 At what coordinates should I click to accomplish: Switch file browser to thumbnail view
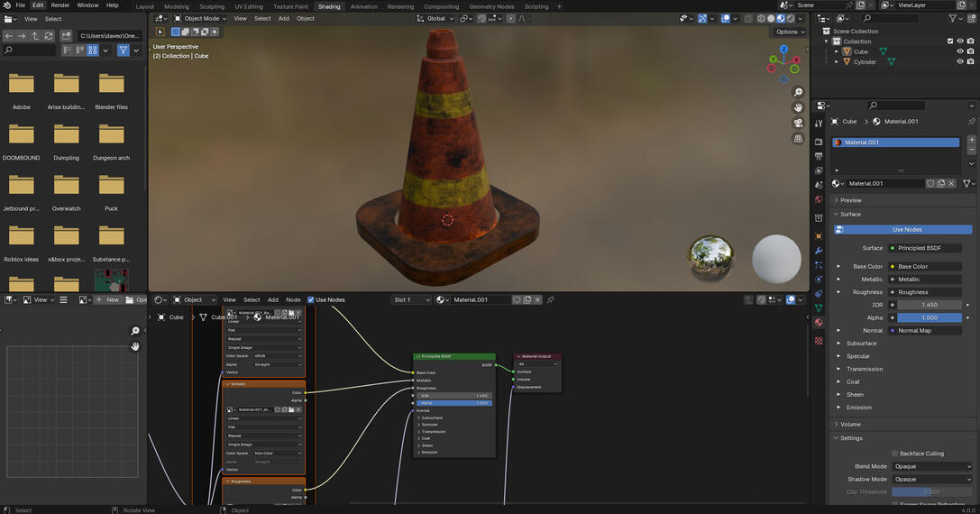coord(93,50)
